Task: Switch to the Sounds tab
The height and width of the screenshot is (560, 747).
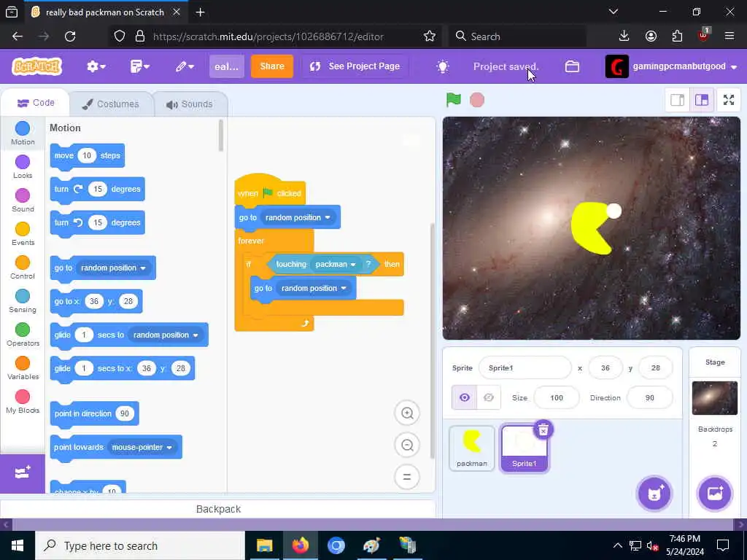Action: [x=190, y=104]
